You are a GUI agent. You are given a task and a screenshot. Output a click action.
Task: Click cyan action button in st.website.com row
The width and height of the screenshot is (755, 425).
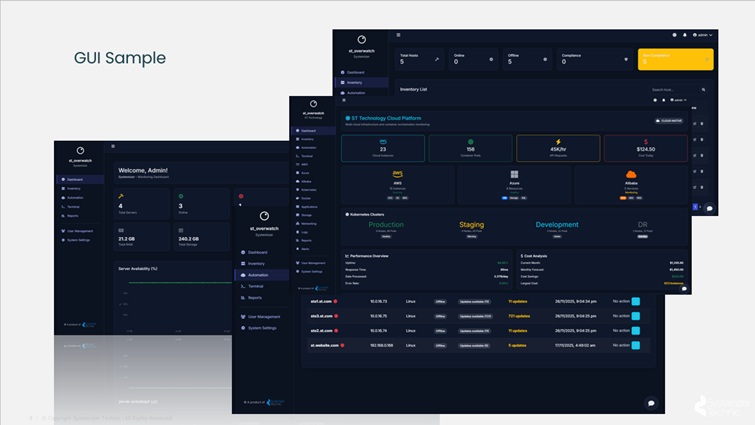[x=636, y=345]
